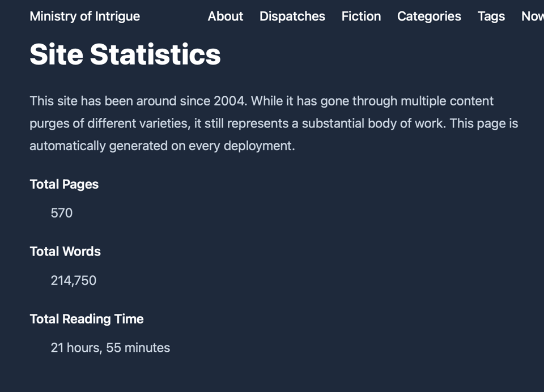Click the Total Words label

65,252
